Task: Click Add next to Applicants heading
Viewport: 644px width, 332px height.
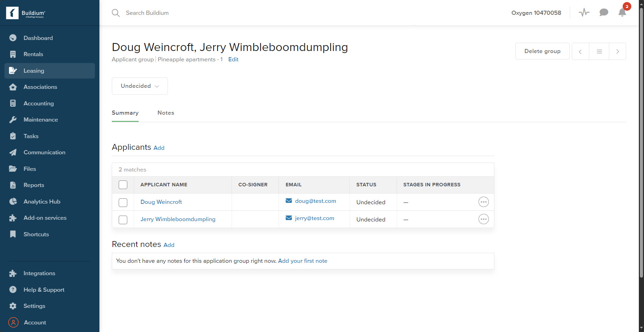Action: (x=159, y=148)
